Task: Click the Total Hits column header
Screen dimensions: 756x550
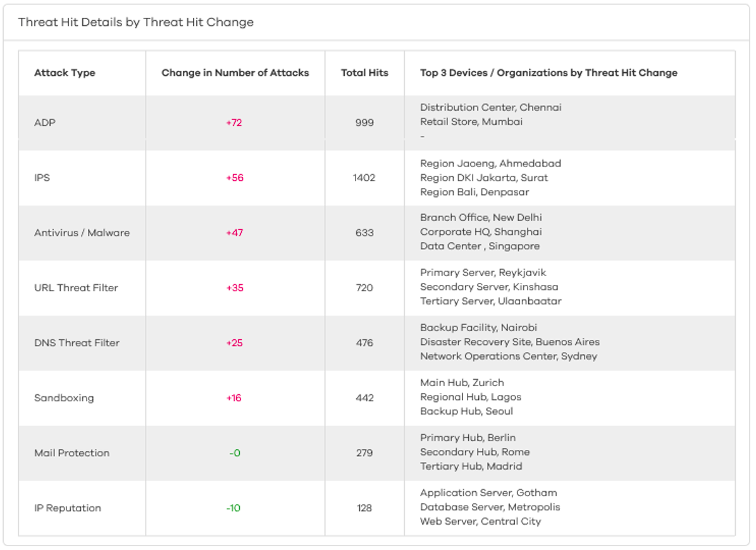Action: tap(364, 73)
